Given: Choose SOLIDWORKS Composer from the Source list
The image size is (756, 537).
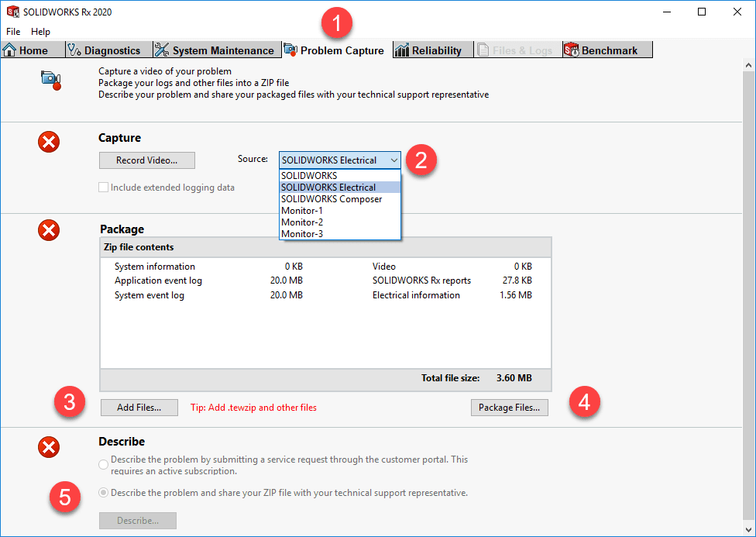Looking at the screenshot, I should point(340,199).
